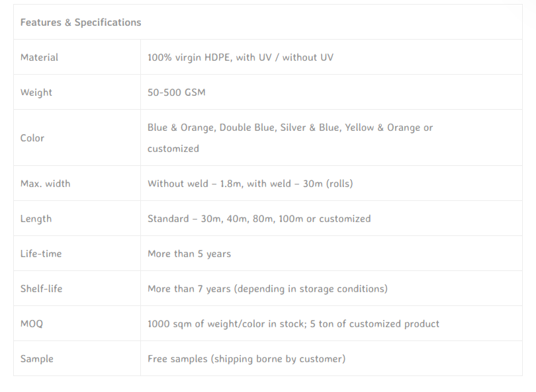Select the "Color" row label

point(32,138)
